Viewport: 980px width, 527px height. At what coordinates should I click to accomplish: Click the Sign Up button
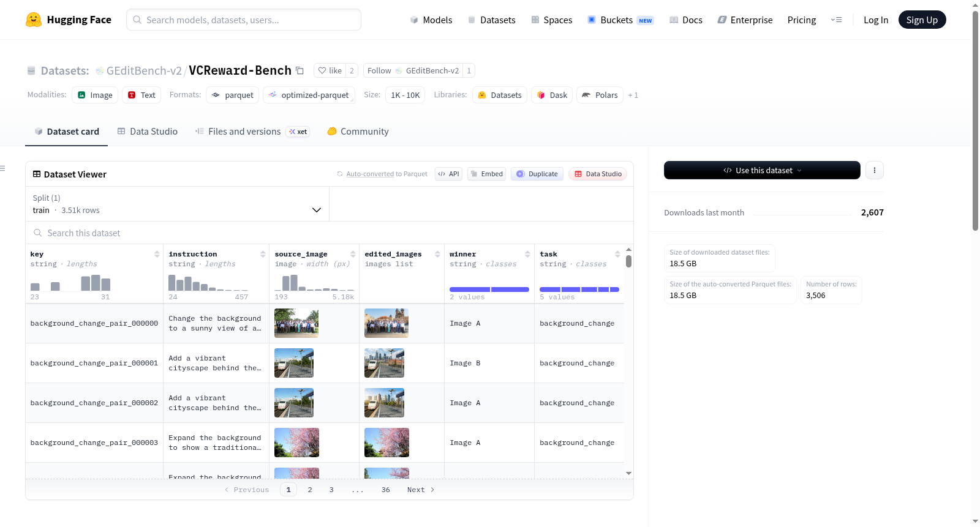[x=922, y=20]
